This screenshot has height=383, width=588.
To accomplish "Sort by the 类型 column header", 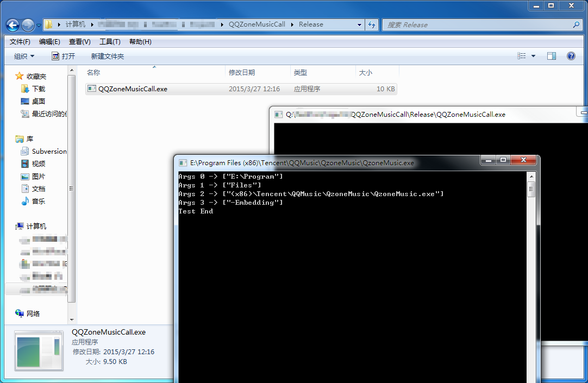I will click(323, 72).
